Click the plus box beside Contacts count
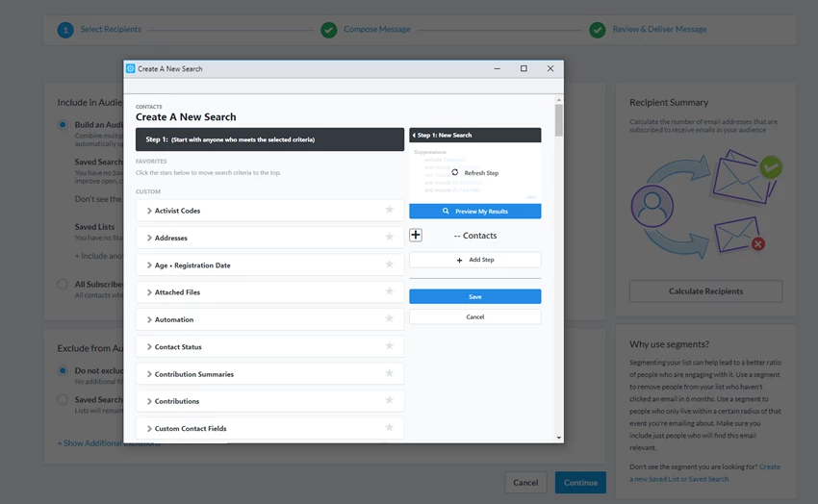 416,235
